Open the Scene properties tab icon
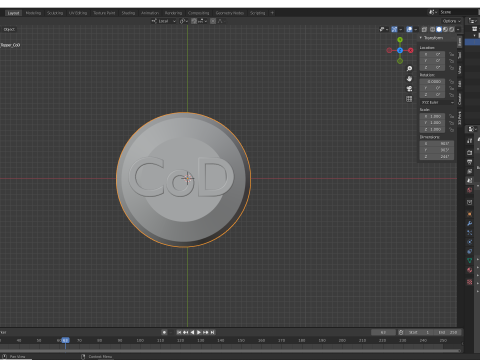 (470, 181)
